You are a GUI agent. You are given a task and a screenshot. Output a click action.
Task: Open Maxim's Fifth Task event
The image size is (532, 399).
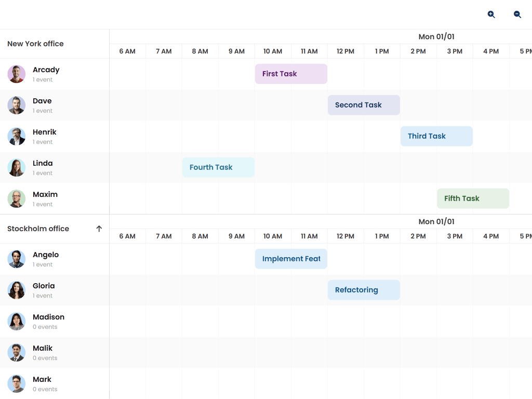point(473,198)
